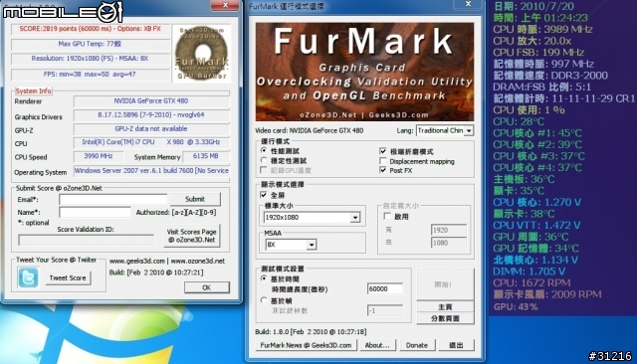This screenshot has width=637, height=364.
Task: Click the 1920 custom width field
Action: pos(448,230)
